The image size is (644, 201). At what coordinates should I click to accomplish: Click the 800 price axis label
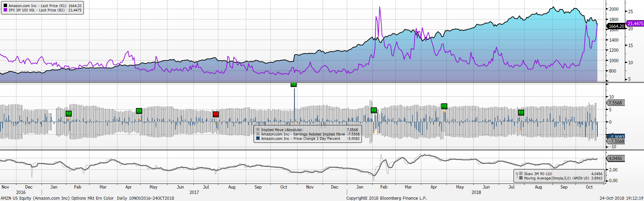[x=612, y=71]
